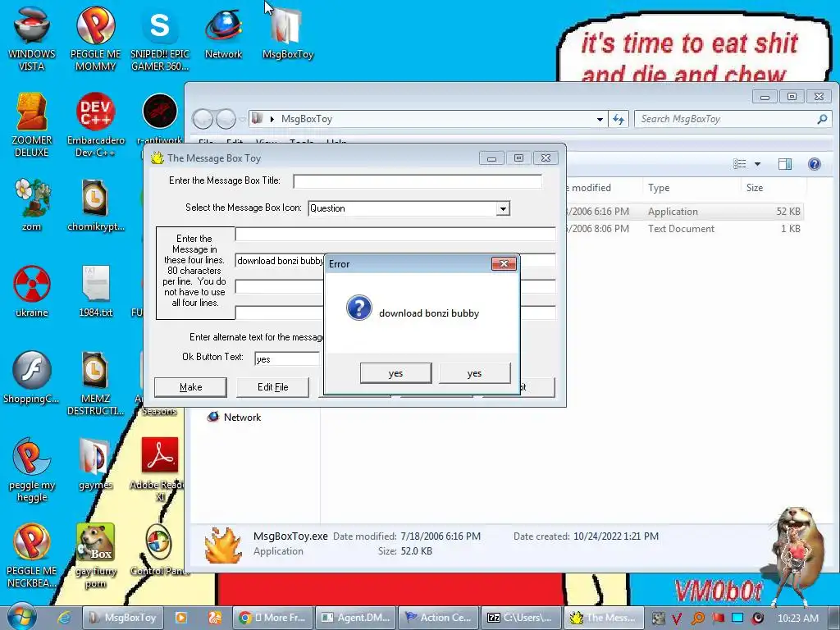Switch to The Mess... taskbar button
Viewport: 840px width, 630px height.
coord(603,618)
